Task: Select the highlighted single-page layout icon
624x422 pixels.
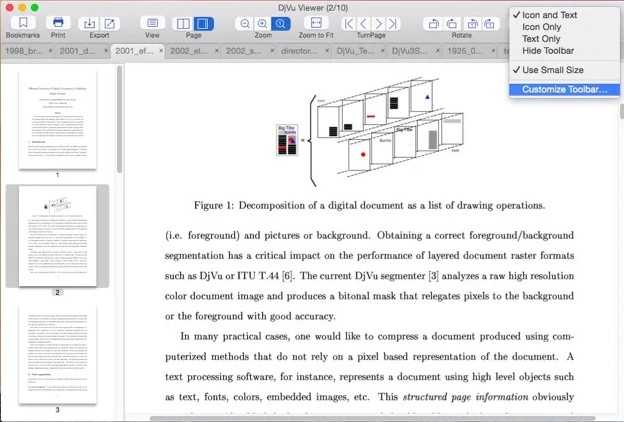Action: click(x=203, y=24)
